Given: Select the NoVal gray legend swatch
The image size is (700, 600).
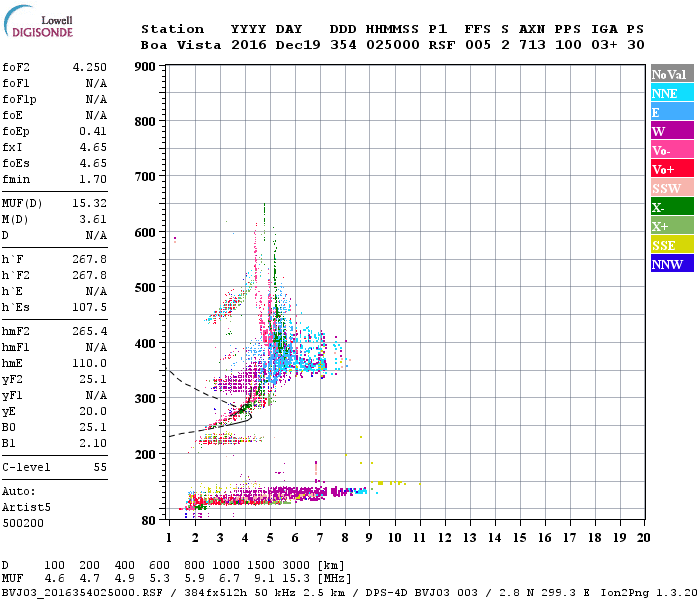Looking at the screenshot, I should coord(672,74).
